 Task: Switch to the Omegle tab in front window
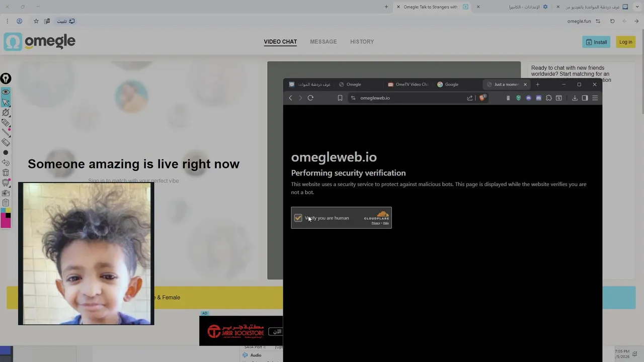tap(358, 84)
